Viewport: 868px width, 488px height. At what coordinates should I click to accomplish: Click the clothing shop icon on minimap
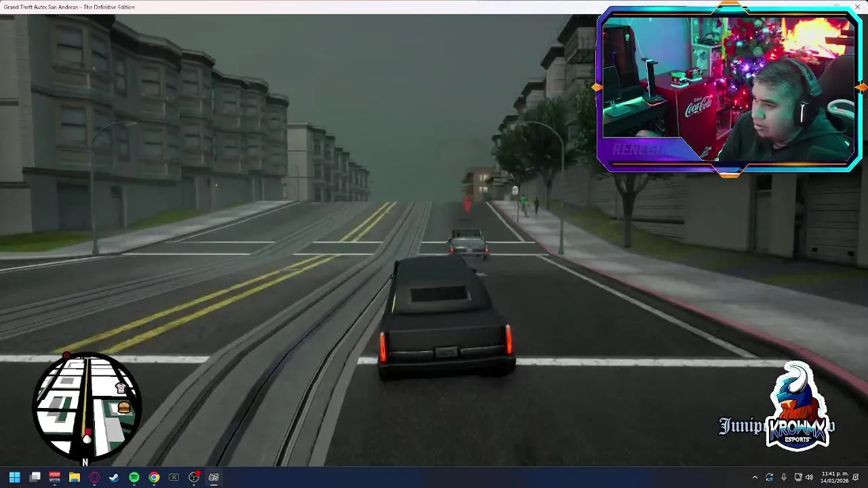[x=121, y=388]
